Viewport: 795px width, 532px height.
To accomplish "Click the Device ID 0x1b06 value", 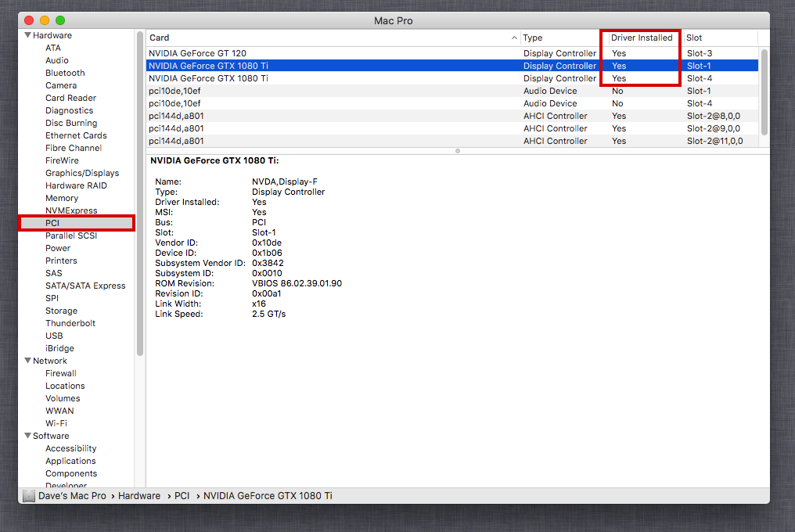I will coord(267,253).
